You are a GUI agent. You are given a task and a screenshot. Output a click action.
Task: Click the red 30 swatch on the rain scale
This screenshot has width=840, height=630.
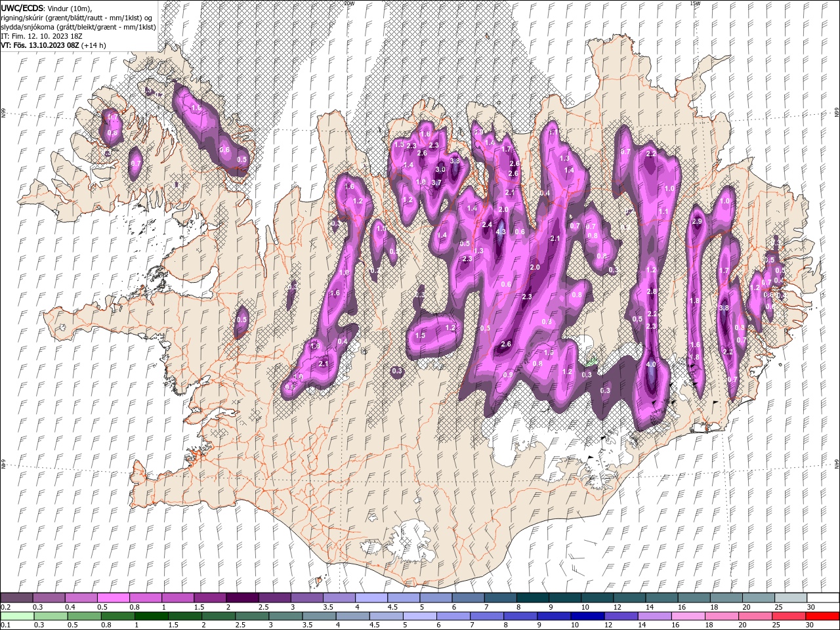823,616
